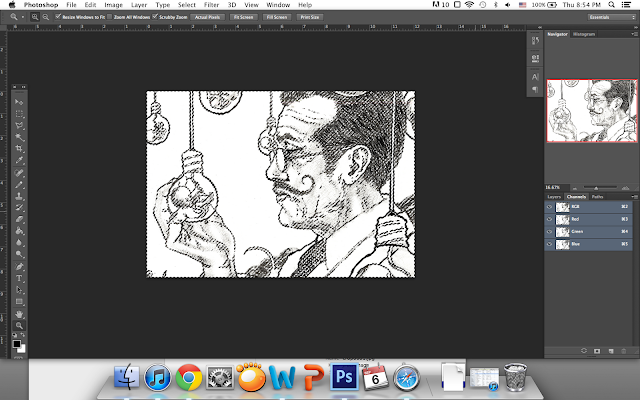This screenshot has height=400, width=640.
Task: Select the Rectangular Marquee tool
Action: pyautogui.click(x=19, y=114)
